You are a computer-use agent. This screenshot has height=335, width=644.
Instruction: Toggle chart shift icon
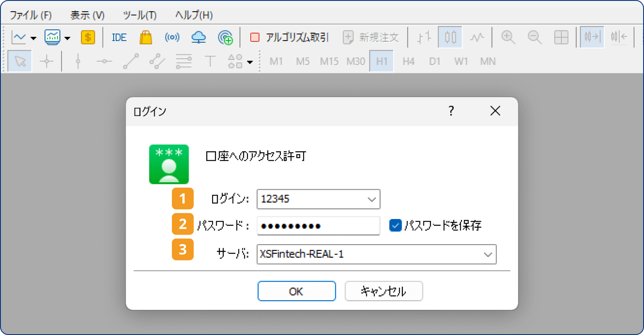tap(619, 37)
